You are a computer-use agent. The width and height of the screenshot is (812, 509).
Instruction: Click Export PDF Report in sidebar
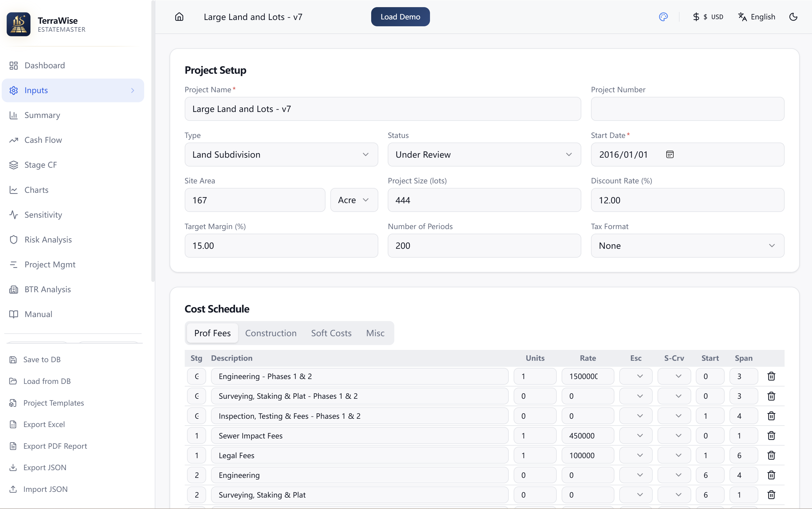[55, 446]
